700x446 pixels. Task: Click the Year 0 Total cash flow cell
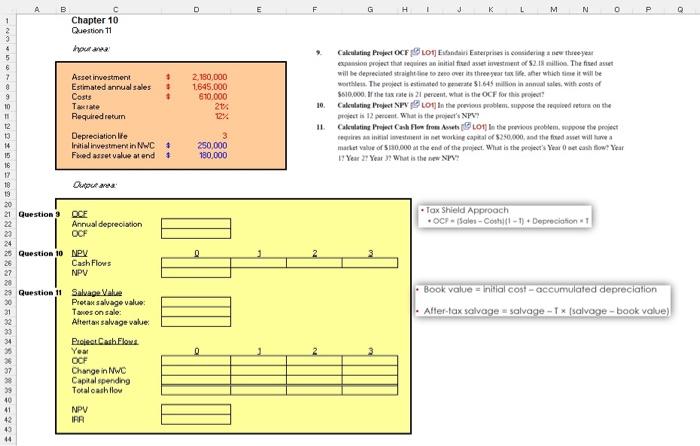coord(196,390)
